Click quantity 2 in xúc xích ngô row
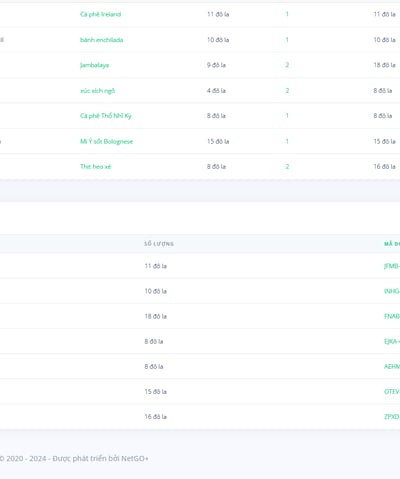 [x=287, y=91]
